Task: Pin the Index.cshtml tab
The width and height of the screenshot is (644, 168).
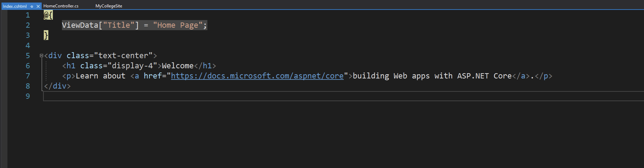Action: (32, 6)
